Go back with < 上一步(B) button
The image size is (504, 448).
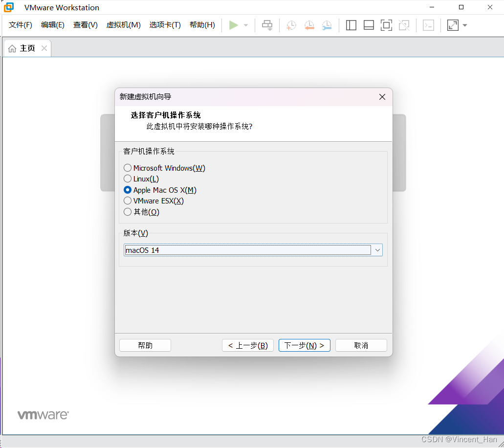coord(247,345)
